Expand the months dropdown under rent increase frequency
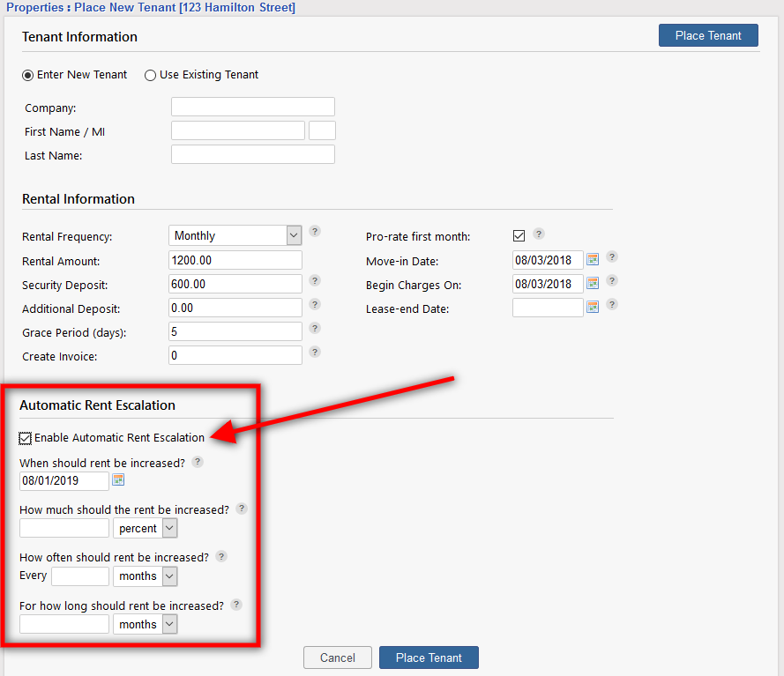784x676 pixels. click(168, 576)
